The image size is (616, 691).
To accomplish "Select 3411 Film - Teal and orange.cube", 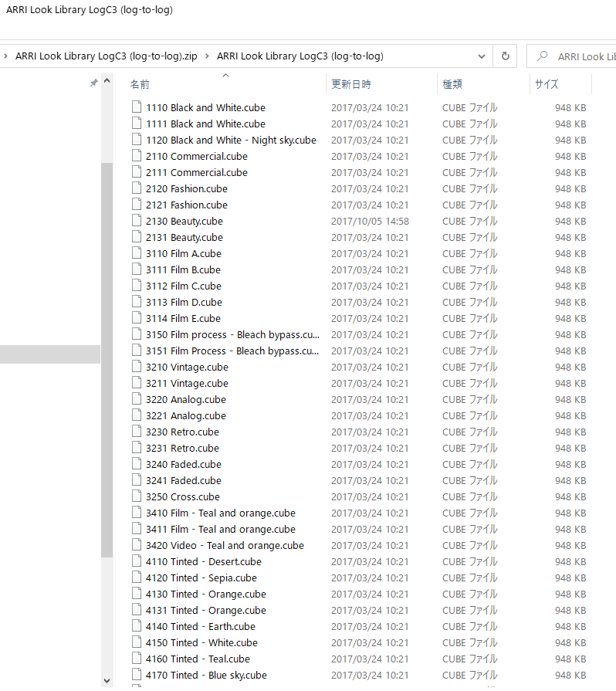I will click(x=221, y=530).
